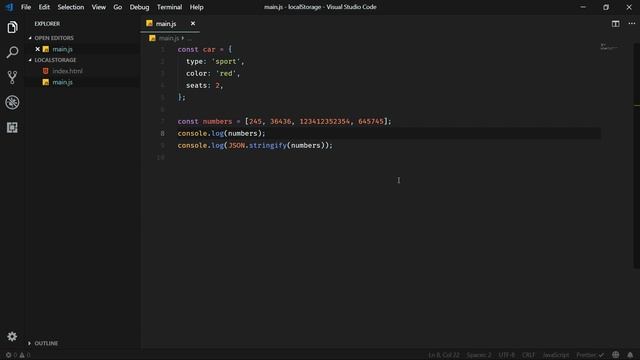Screen dimensions: 640x360
Task: Open the Explorer view in activity bar
Action: pyautogui.click(x=12, y=27)
